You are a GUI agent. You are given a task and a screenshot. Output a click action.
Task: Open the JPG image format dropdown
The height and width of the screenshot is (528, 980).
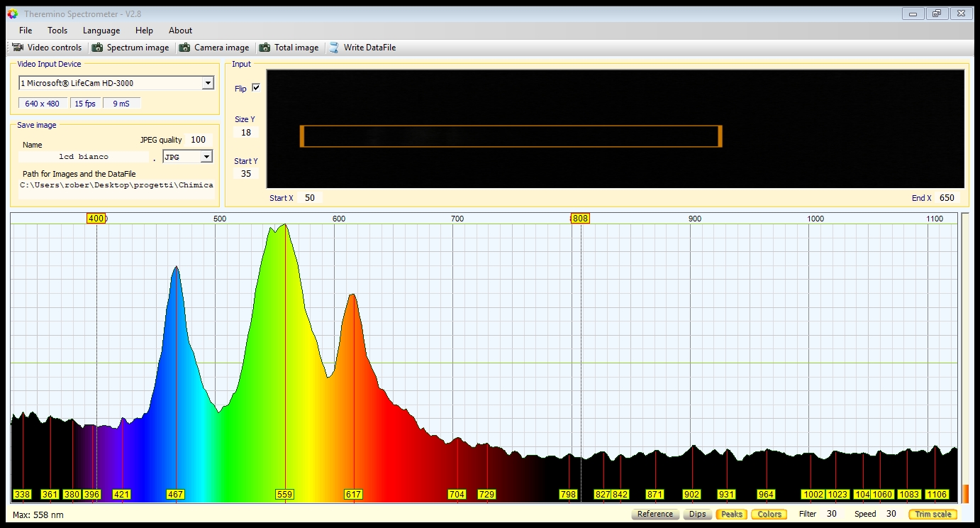click(x=206, y=157)
